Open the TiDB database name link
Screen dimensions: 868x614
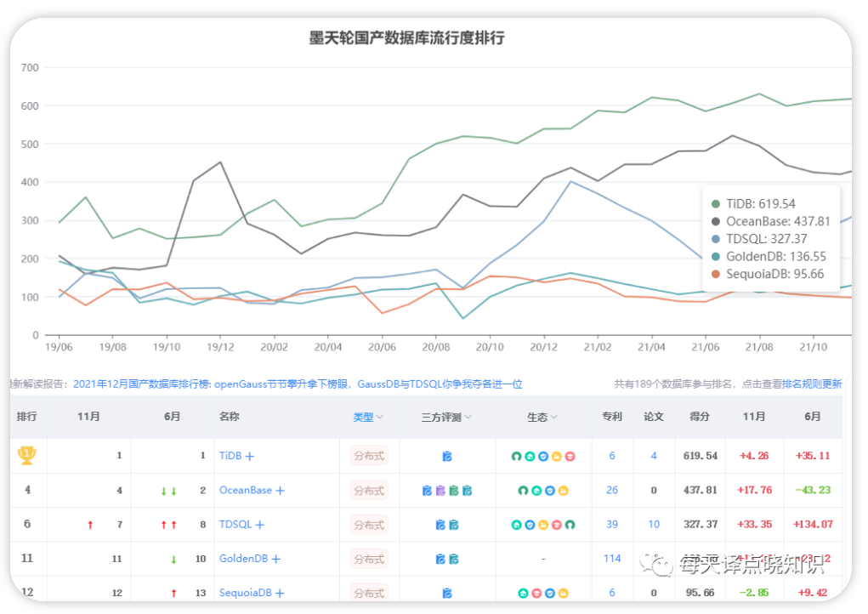click(230, 456)
